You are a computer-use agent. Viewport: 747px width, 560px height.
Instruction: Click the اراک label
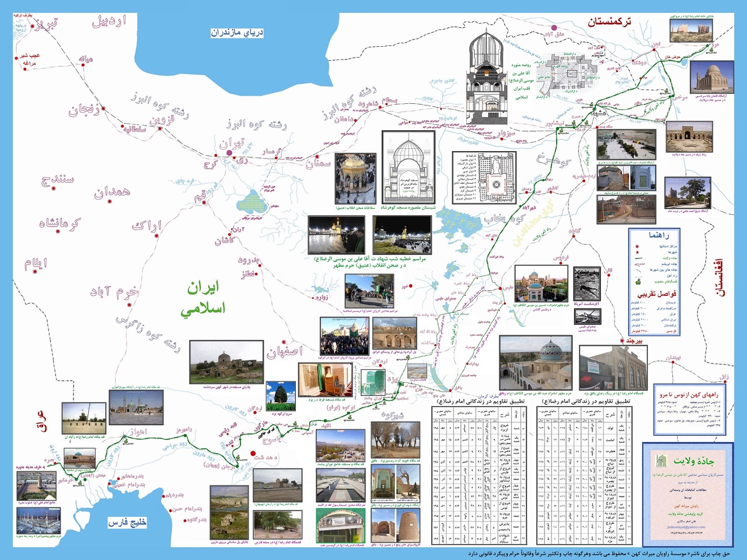point(147,226)
